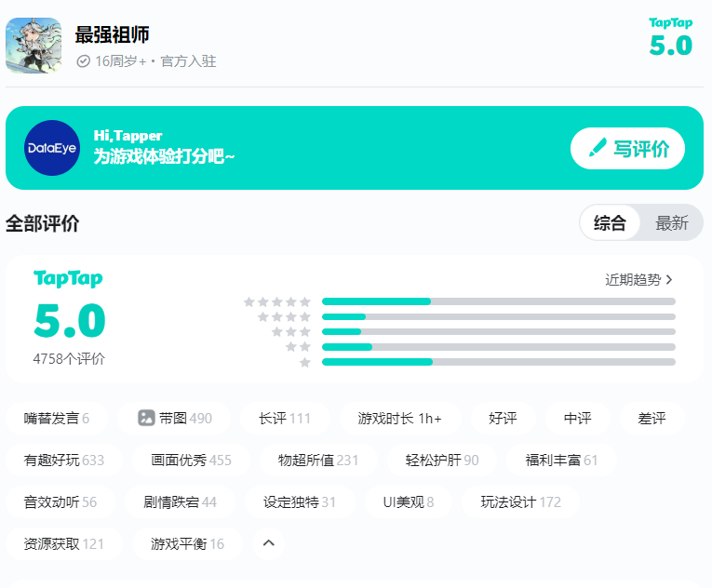Click the 最强祖师 game icon thumbnail
The width and height of the screenshot is (712, 588).
34,46
